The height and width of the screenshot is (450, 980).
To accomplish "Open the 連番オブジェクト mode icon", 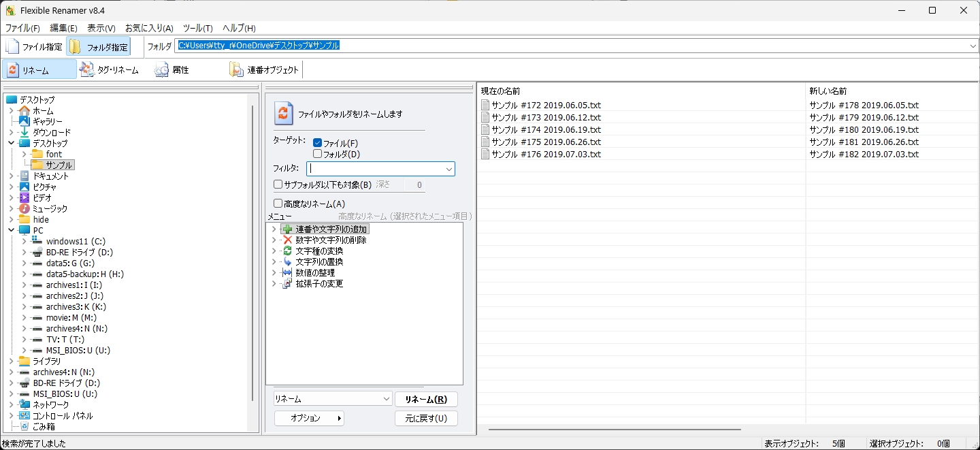I will click(x=237, y=69).
